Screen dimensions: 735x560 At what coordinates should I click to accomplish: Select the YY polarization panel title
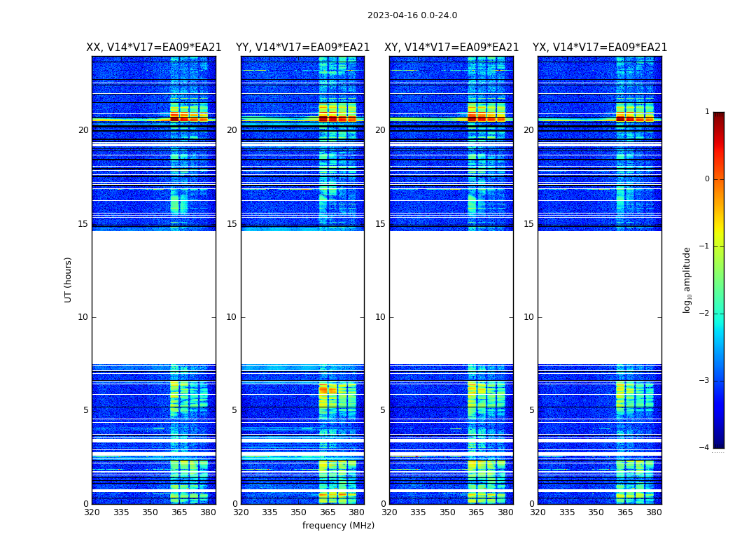[x=302, y=48]
